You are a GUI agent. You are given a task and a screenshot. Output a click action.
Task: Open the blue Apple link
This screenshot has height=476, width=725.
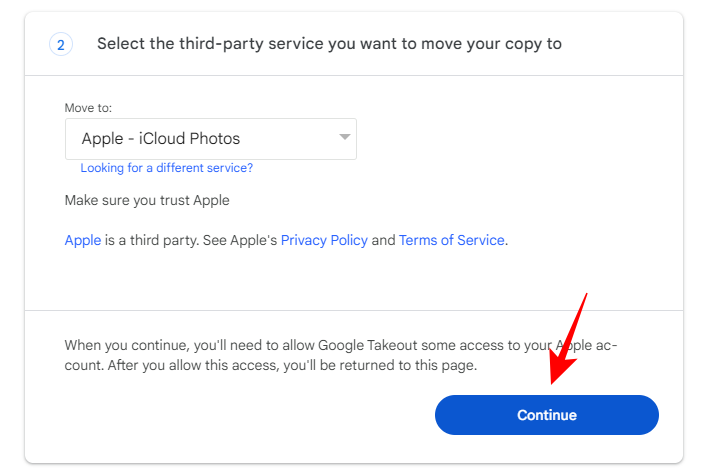click(82, 240)
